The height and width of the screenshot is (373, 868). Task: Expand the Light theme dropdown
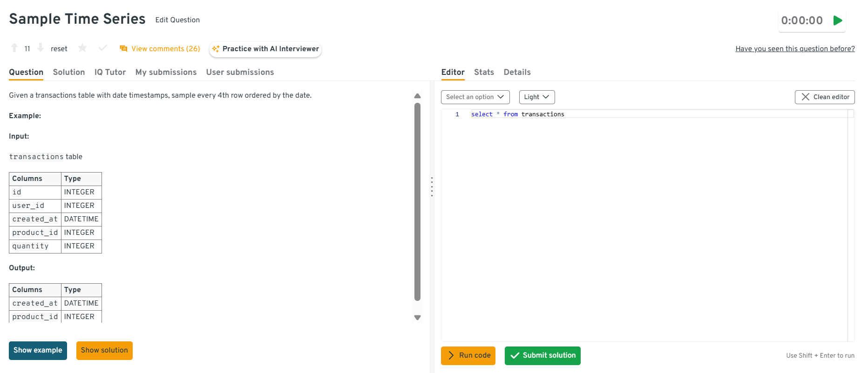536,97
